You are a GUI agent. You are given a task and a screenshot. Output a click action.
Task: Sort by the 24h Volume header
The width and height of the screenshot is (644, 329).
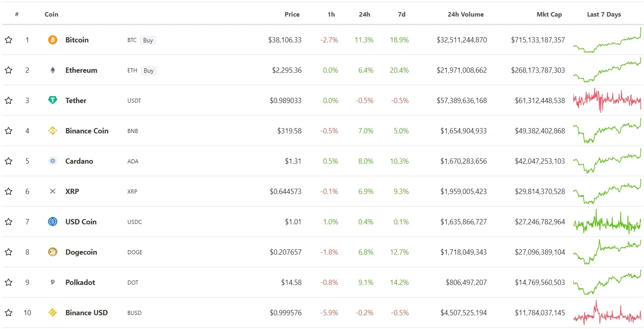point(466,14)
